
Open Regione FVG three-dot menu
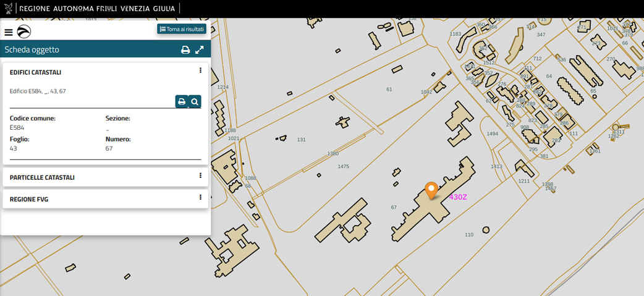200,198
